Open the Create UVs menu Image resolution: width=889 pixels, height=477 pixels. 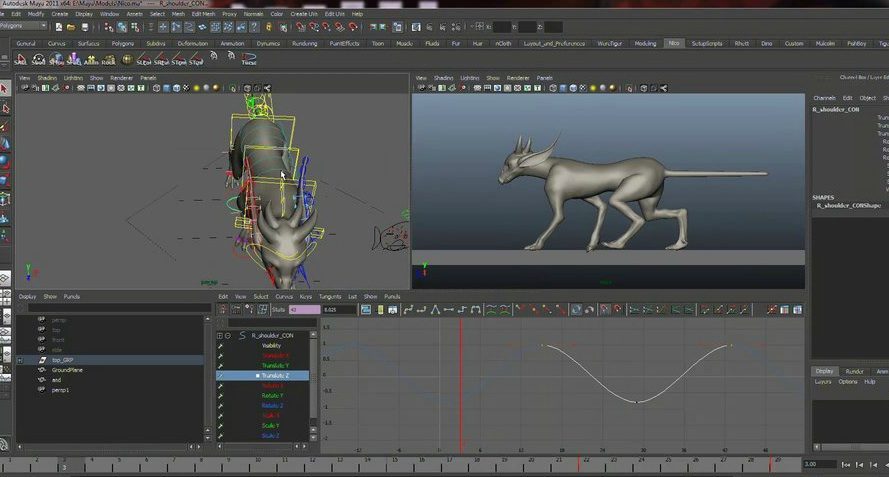[x=304, y=14]
